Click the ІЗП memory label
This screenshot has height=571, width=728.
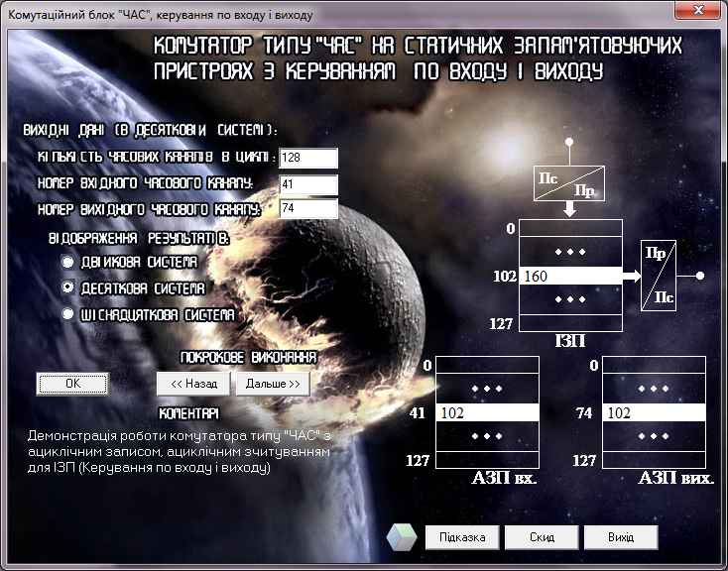570,341
